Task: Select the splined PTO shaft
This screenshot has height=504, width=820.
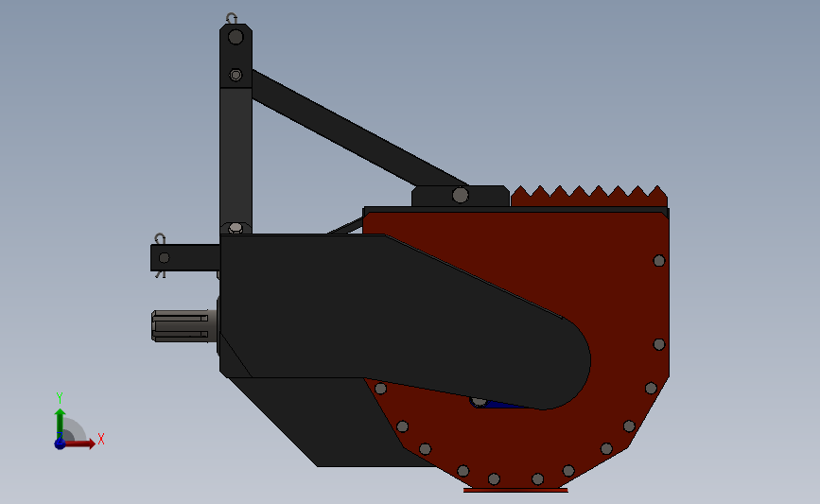Action: point(184,325)
